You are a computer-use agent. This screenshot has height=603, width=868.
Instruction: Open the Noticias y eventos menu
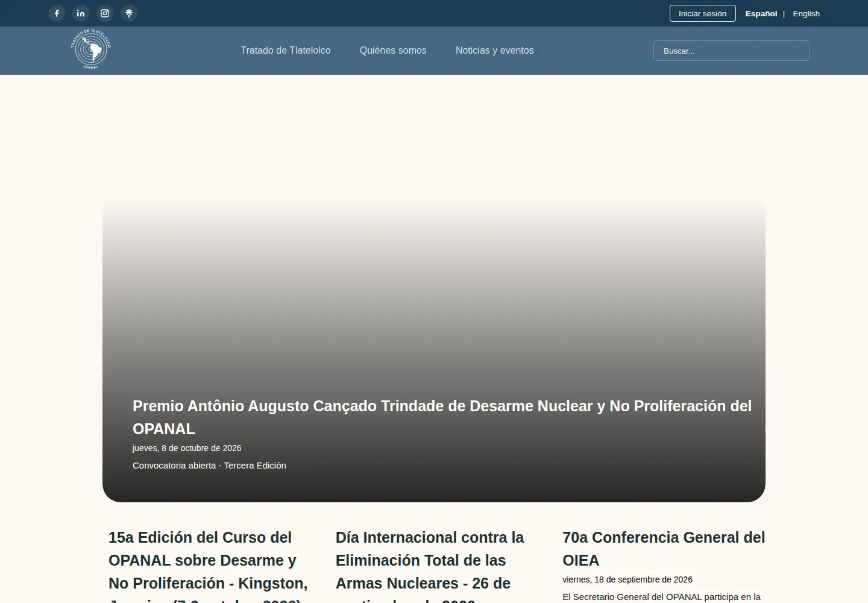click(x=495, y=51)
